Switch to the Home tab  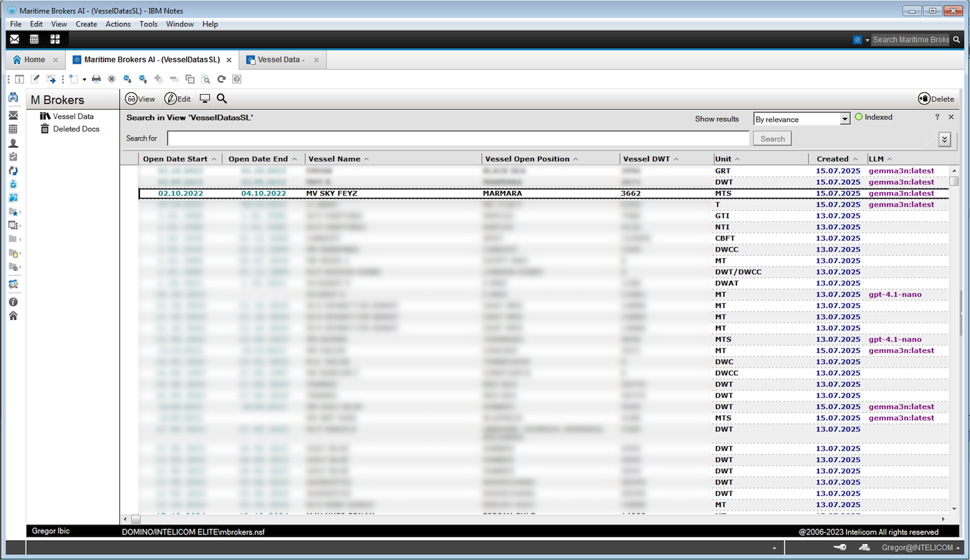click(x=34, y=60)
